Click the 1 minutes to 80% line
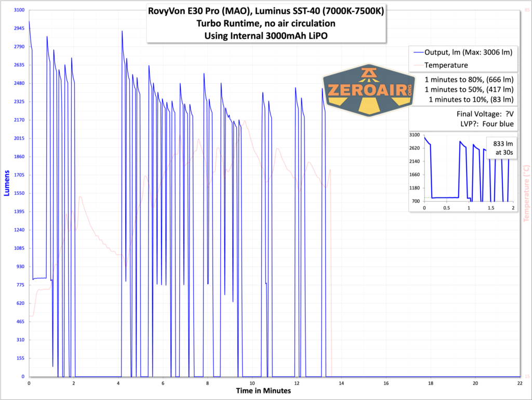This screenshot has width=532, height=400. pyautogui.click(x=469, y=80)
